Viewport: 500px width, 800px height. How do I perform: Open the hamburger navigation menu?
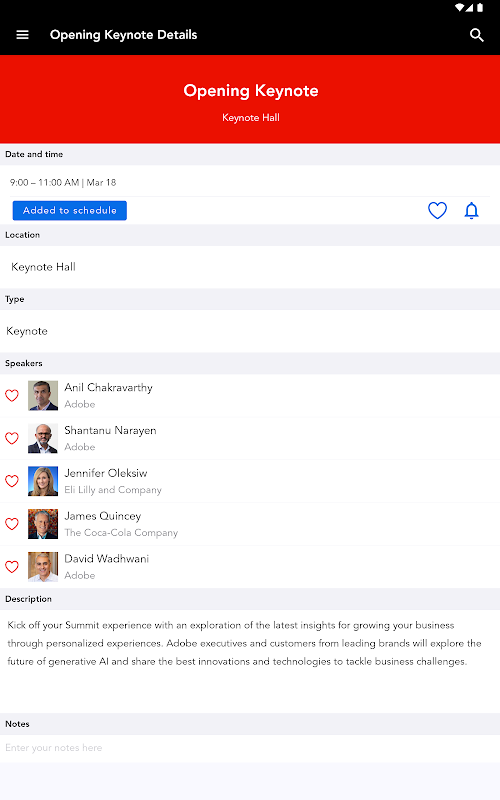click(x=22, y=35)
